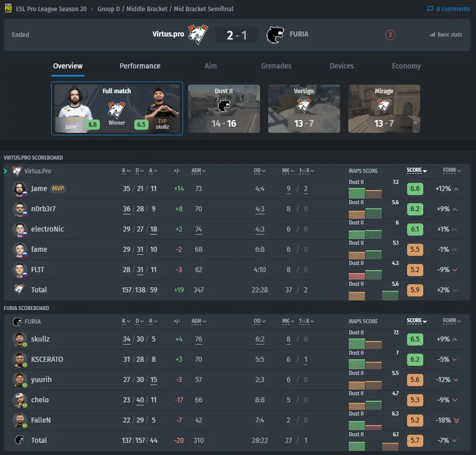Click n0rb3r7's +8 plus-minus value
This screenshot has height=455, width=476.
click(179, 209)
